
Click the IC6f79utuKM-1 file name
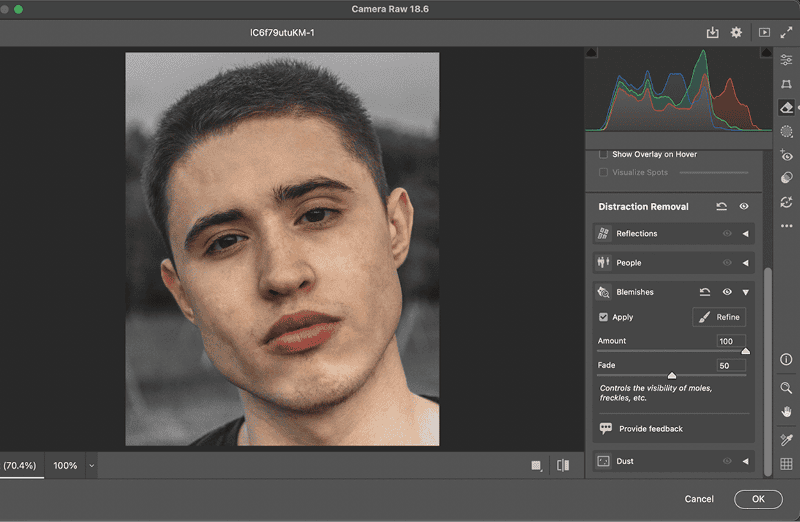click(x=282, y=33)
